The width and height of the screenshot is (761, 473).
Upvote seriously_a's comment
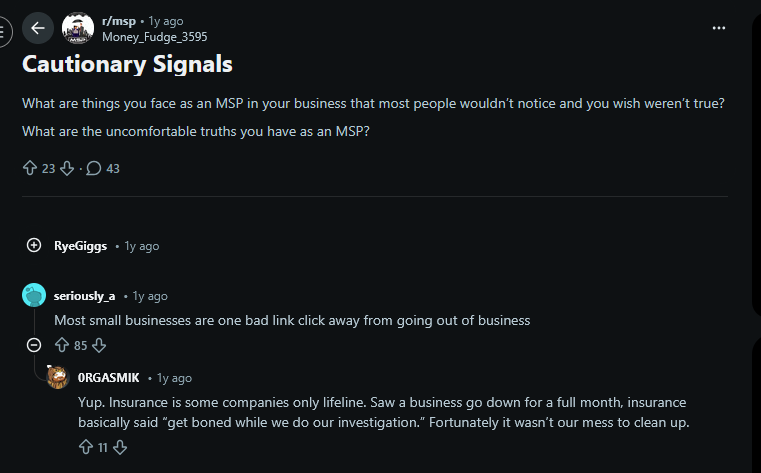62,346
